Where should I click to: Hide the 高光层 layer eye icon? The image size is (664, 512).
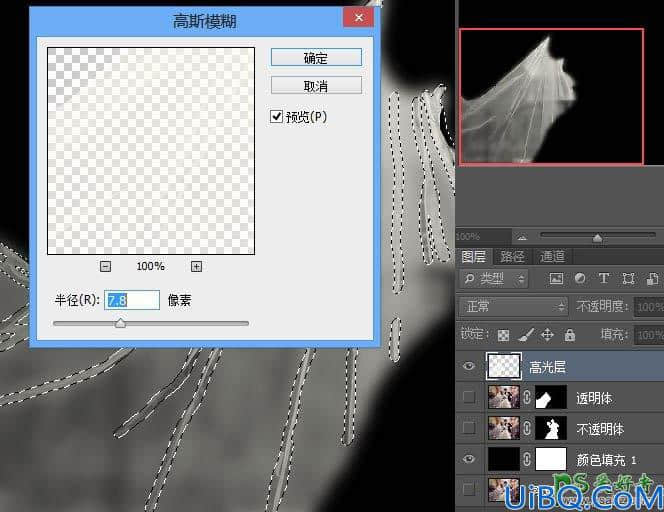469,366
